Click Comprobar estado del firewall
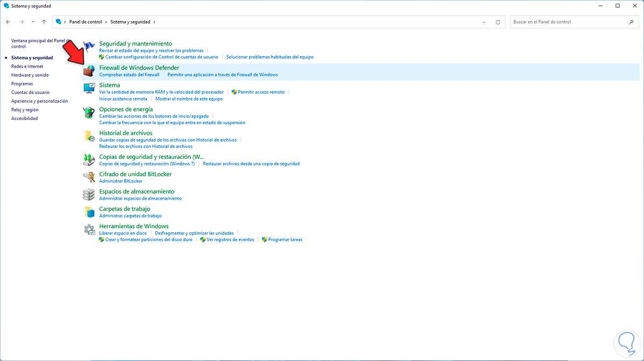Image resolution: width=644 pixels, height=361 pixels. (x=129, y=75)
